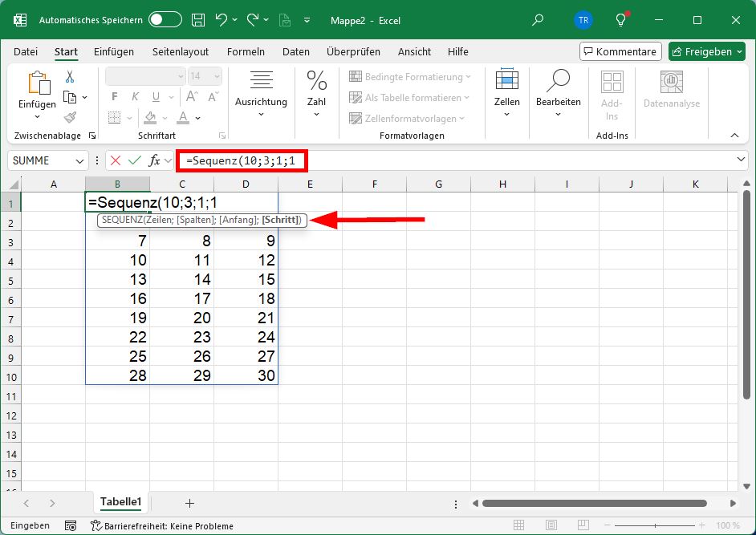Click the increase font size icon
The image size is (756, 535).
tap(191, 95)
